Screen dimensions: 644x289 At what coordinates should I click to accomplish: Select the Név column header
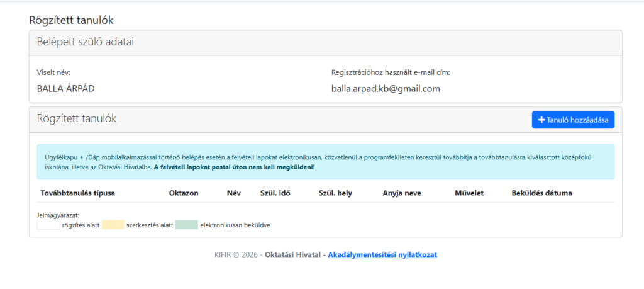click(x=234, y=193)
